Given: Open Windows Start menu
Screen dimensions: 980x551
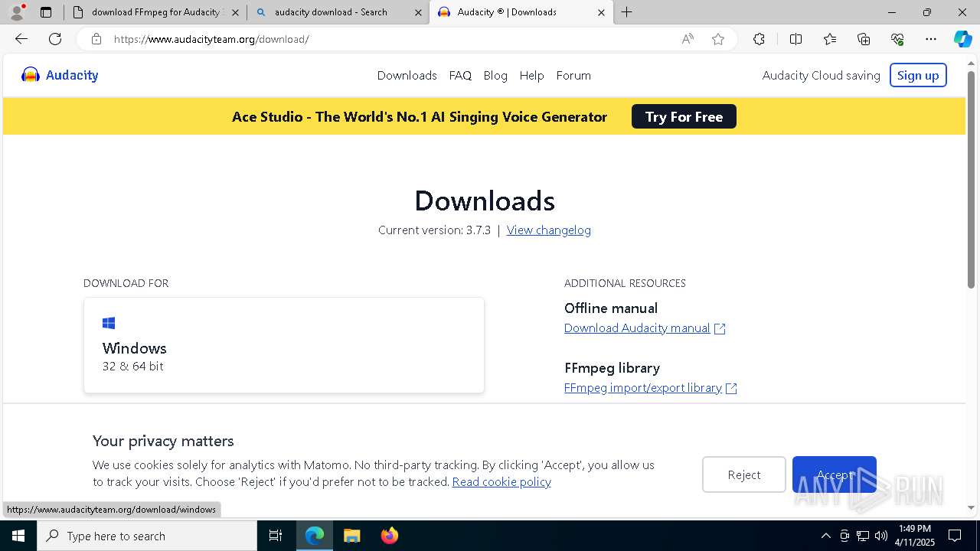Looking at the screenshot, I should click(x=18, y=536).
